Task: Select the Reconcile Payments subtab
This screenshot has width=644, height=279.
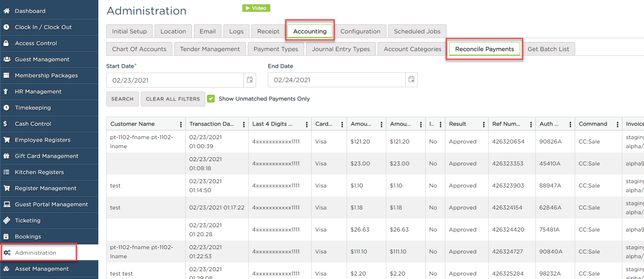Action: 485,49
